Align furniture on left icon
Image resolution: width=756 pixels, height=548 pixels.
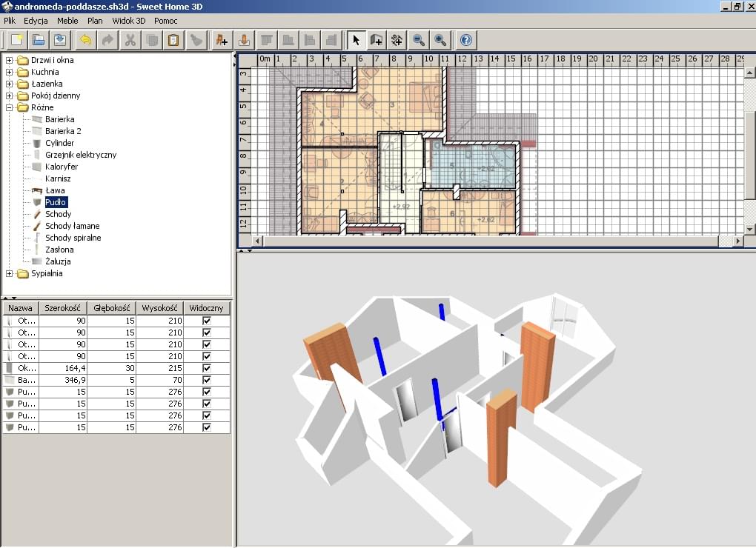tap(310, 40)
